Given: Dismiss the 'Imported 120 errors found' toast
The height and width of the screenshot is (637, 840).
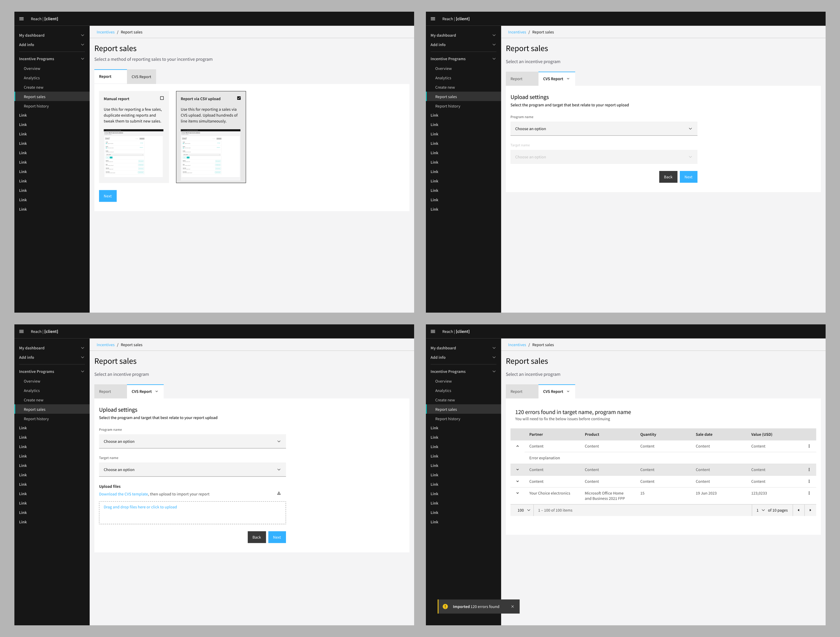Looking at the screenshot, I should 512,607.
